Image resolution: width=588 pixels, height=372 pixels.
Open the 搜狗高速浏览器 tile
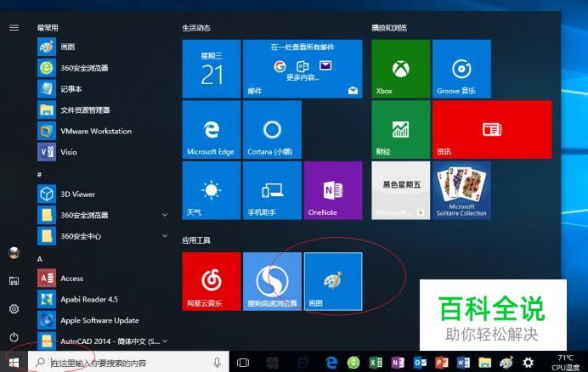(x=272, y=281)
